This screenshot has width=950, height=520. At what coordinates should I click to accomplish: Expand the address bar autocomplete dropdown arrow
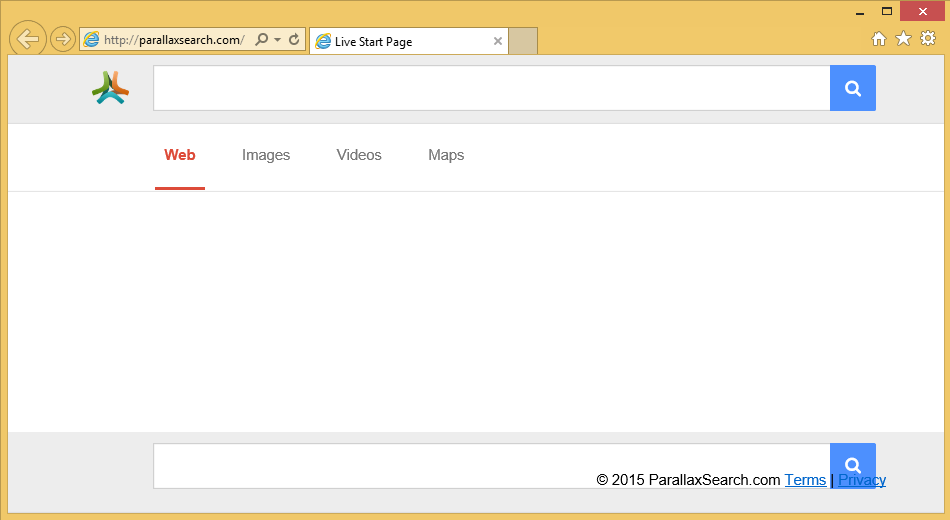(277, 40)
